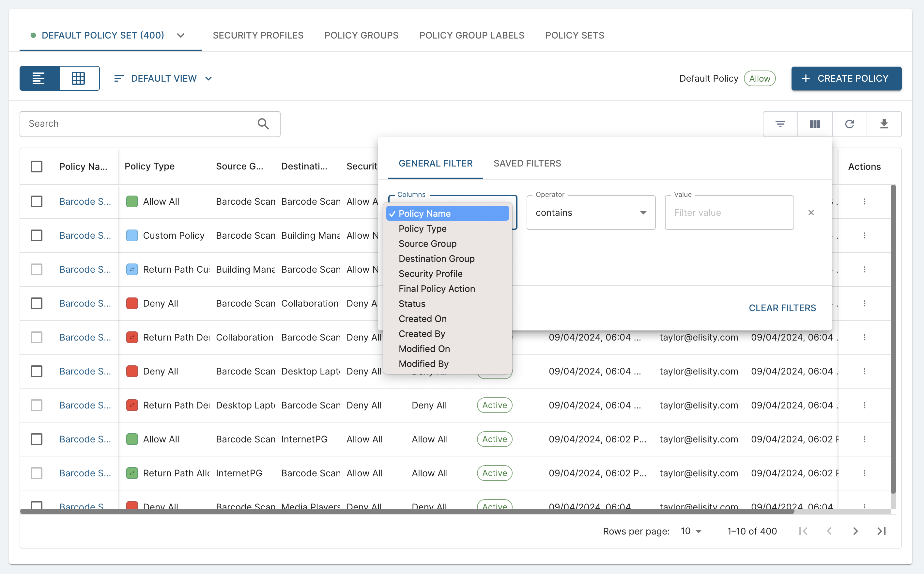Click the Create Policy button
This screenshot has height=574, width=924.
pyautogui.click(x=846, y=78)
